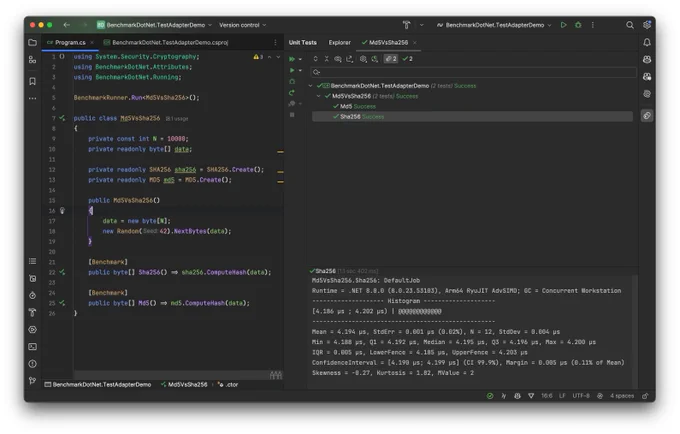The width and height of the screenshot is (680, 434).
Task: Open the project name dropdown in title bar
Action: 154,25
